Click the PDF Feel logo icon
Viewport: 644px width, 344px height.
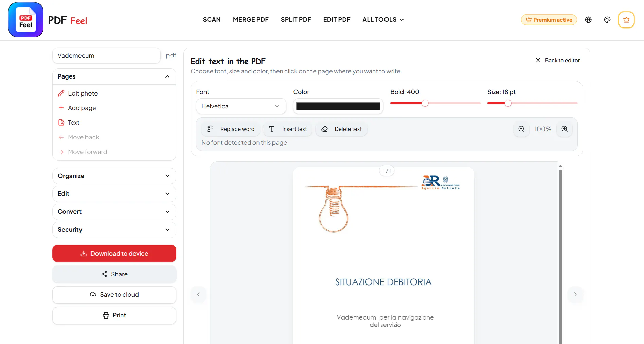coord(26,20)
